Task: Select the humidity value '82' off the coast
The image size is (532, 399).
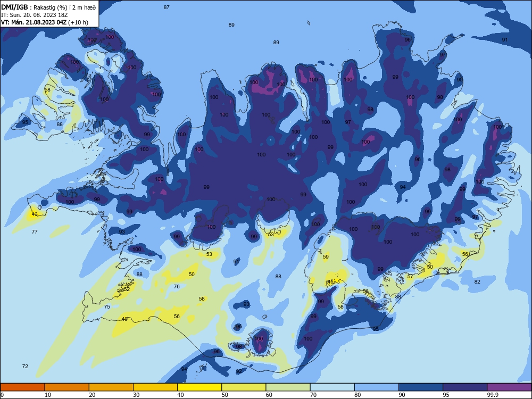Action: (477, 281)
